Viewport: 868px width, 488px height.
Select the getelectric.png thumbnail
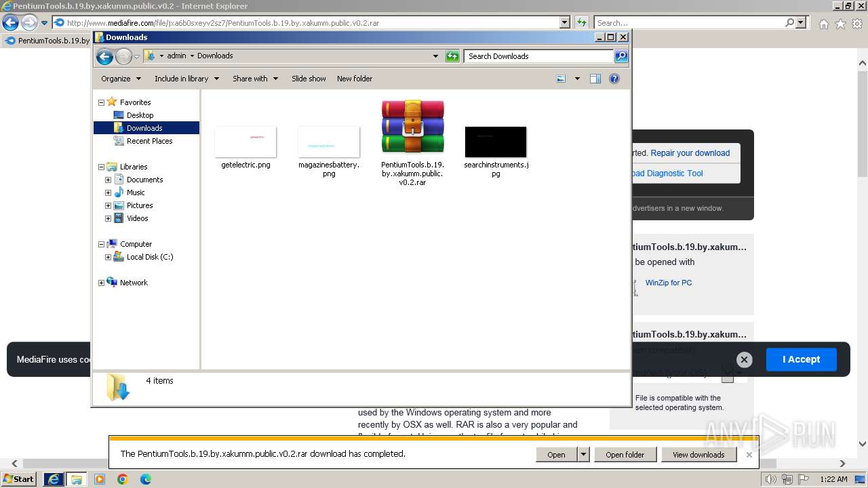click(x=245, y=141)
